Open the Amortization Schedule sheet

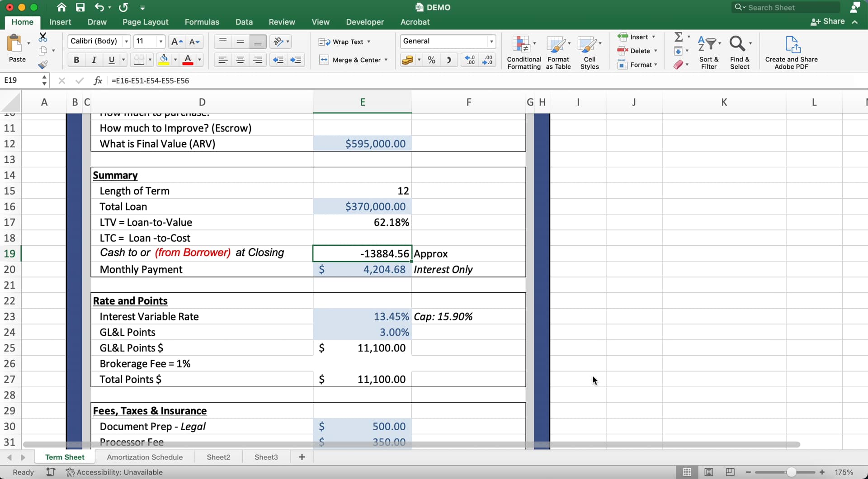(x=145, y=457)
